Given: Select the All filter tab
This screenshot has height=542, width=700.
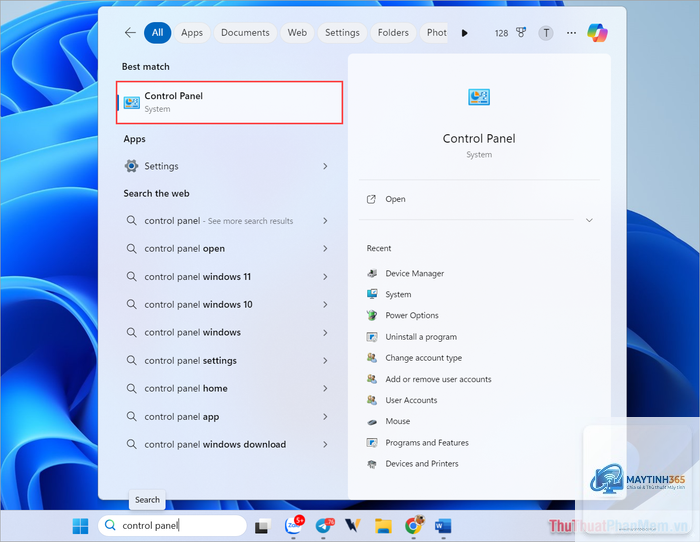Looking at the screenshot, I should pyautogui.click(x=157, y=33).
